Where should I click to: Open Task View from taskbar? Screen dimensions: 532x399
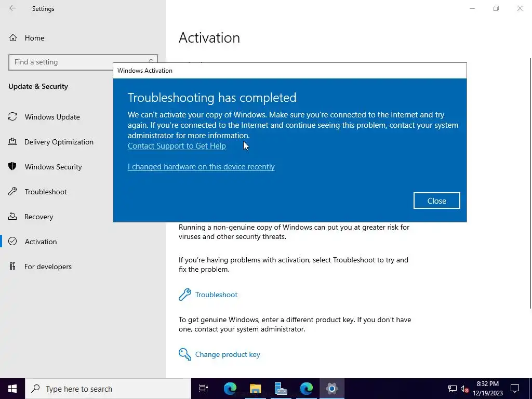pyautogui.click(x=204, y=389)
